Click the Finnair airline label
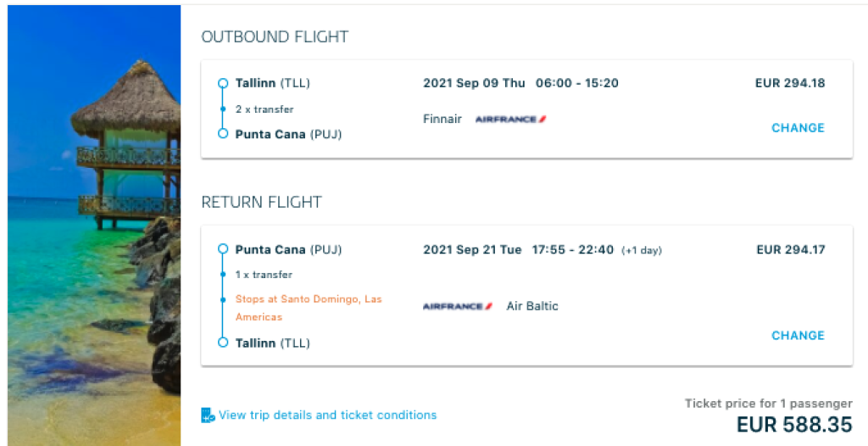The height and width of the screenshot is (446, 868). click(x=442, y=120)
